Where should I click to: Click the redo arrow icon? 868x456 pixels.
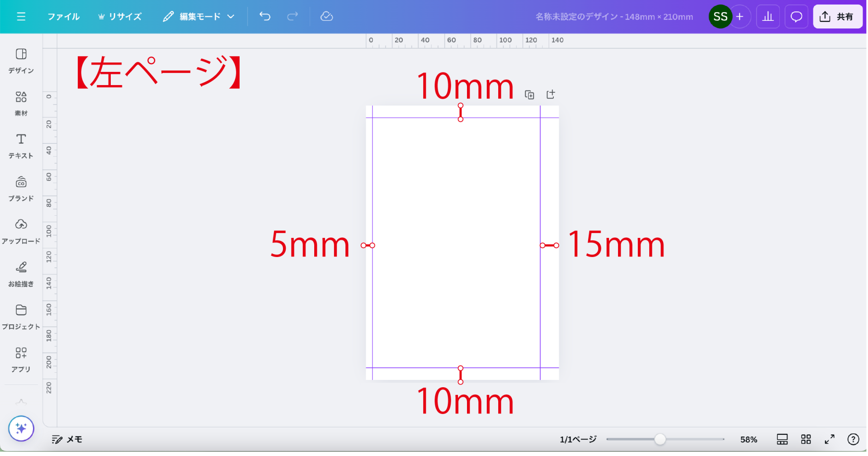point(292,17)
